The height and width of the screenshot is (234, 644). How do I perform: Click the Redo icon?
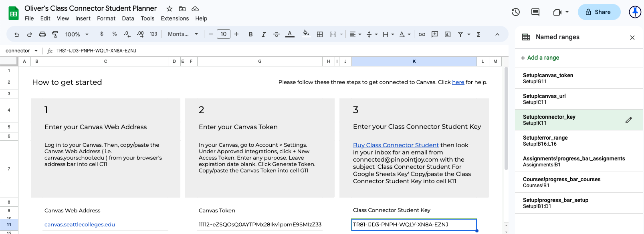30,34
